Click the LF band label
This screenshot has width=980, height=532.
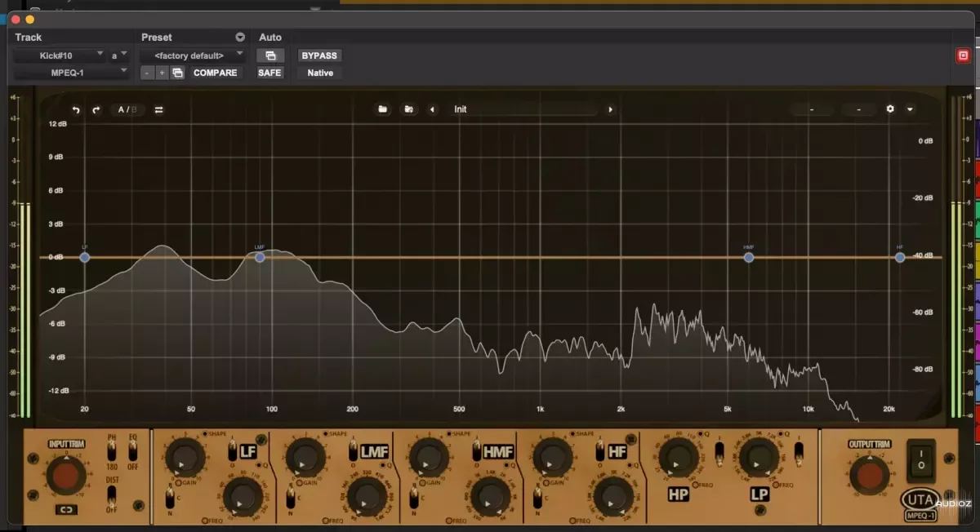pyautogui.click(x=248, y=450)
